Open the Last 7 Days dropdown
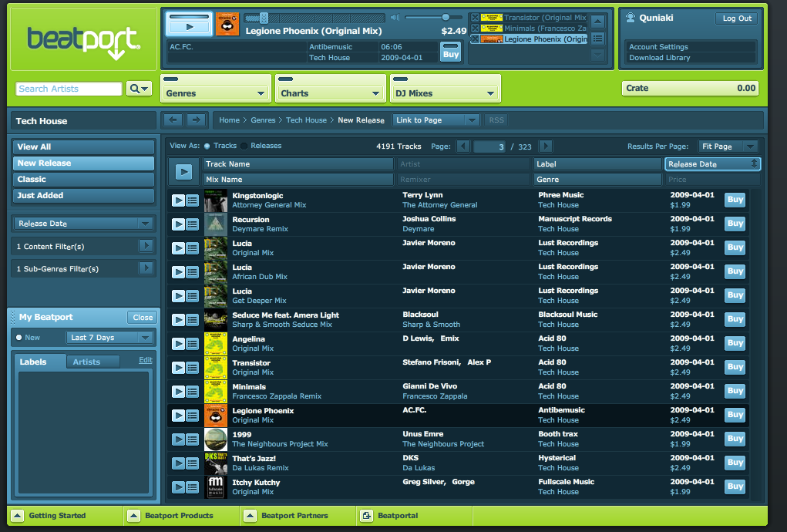The height and width of the screenshot is (532, 787). [x=109, y=338]
